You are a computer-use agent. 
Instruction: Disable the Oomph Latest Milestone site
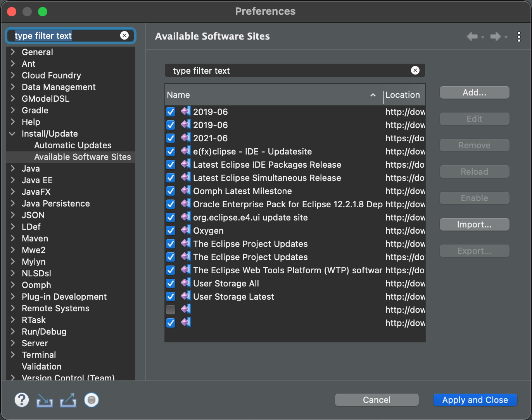170,191
